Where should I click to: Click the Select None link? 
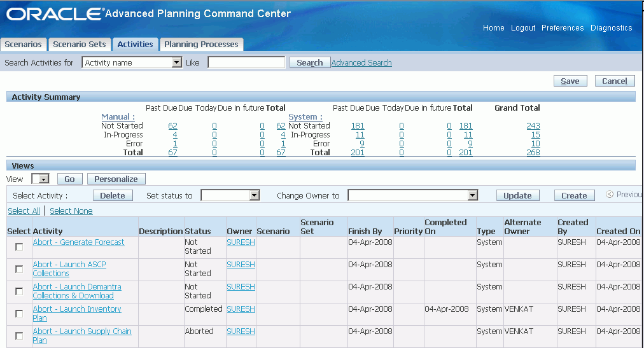[x=71, y=211]
